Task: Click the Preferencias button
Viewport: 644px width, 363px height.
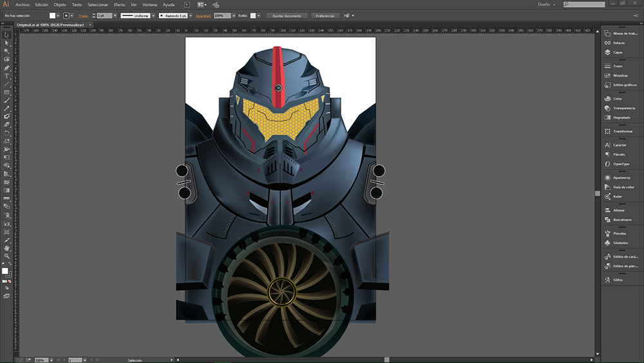Action: point(325,15)
